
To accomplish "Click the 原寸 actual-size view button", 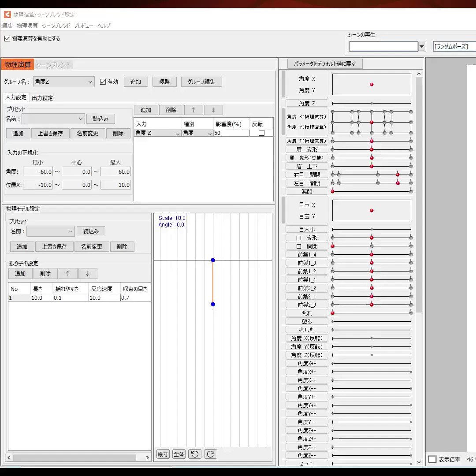I will [163, 454].
